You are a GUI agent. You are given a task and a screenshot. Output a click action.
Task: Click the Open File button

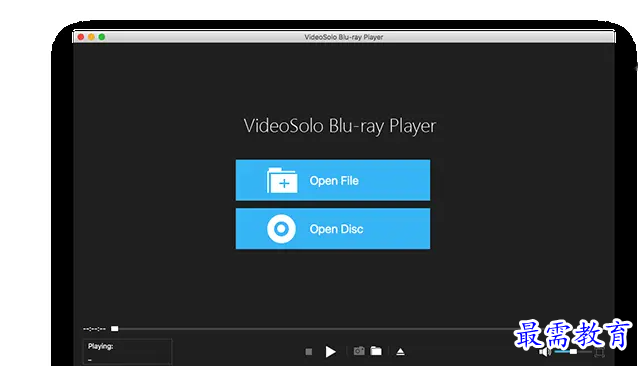point(333,180)
